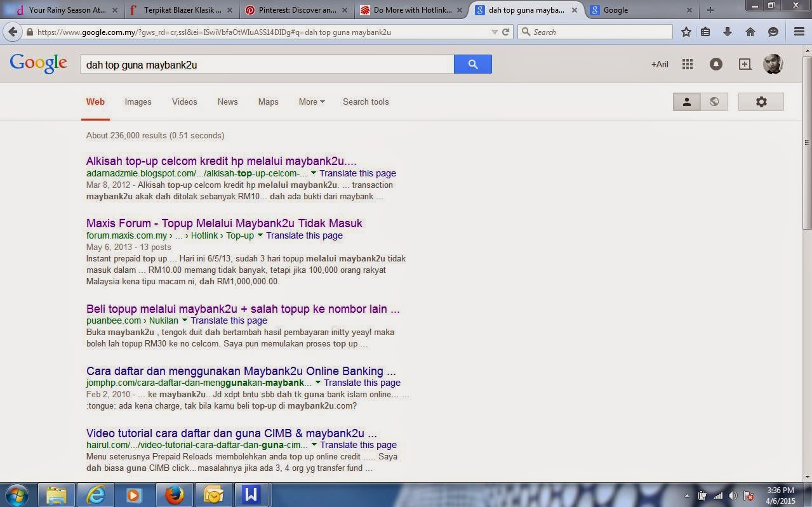
Task: Click the padlock site identity icon
Action: [x=30, y=32]
